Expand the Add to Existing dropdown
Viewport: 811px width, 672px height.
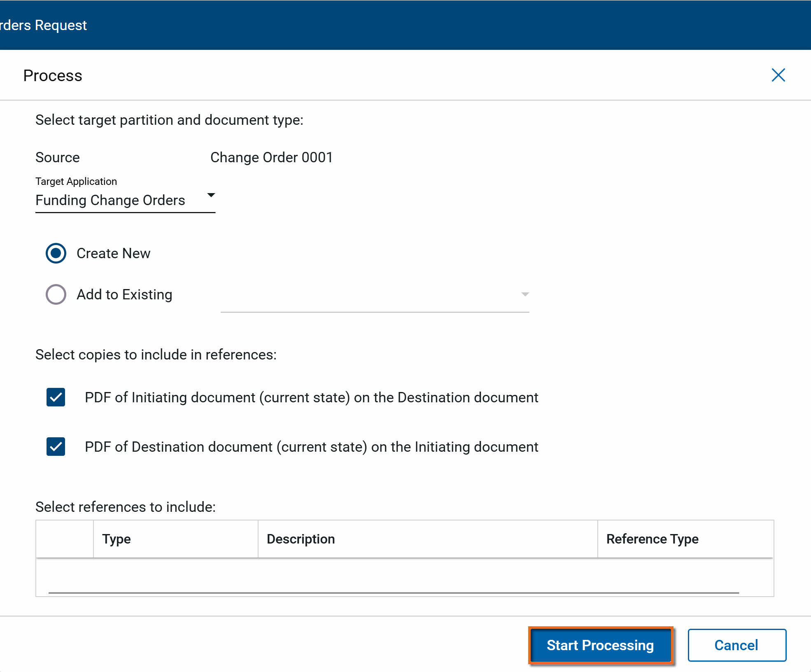[524, 294]
